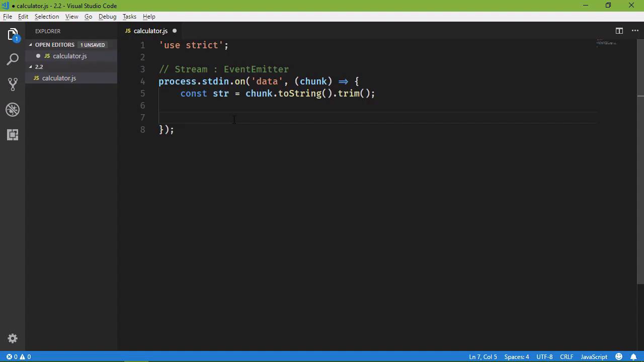Open the Source Control view
The image size is (644, 362).
tap(13, 84)
